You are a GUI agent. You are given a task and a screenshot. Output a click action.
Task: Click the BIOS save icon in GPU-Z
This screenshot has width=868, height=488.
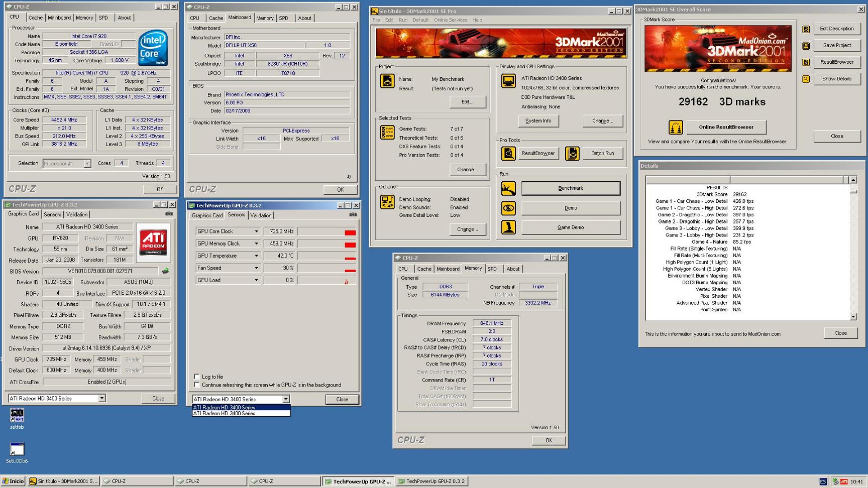pos(165,271)
